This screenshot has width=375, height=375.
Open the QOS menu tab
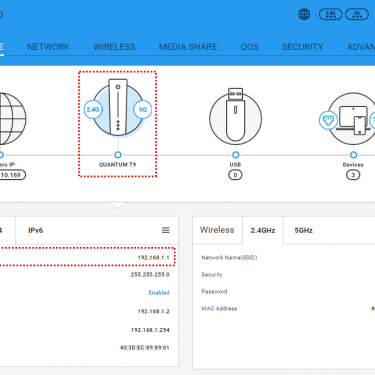point(249,47)
